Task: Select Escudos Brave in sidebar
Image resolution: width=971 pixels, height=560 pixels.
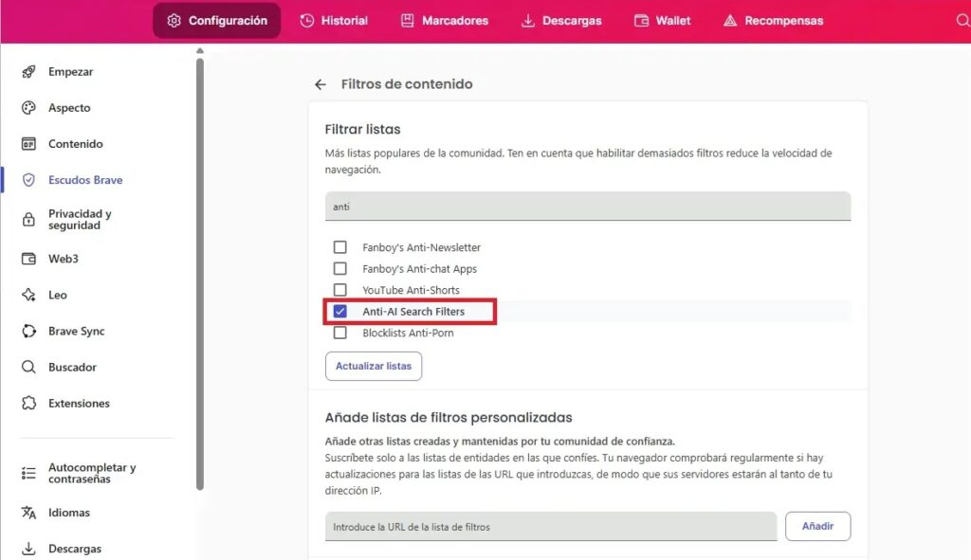Action: click(85, 180)
